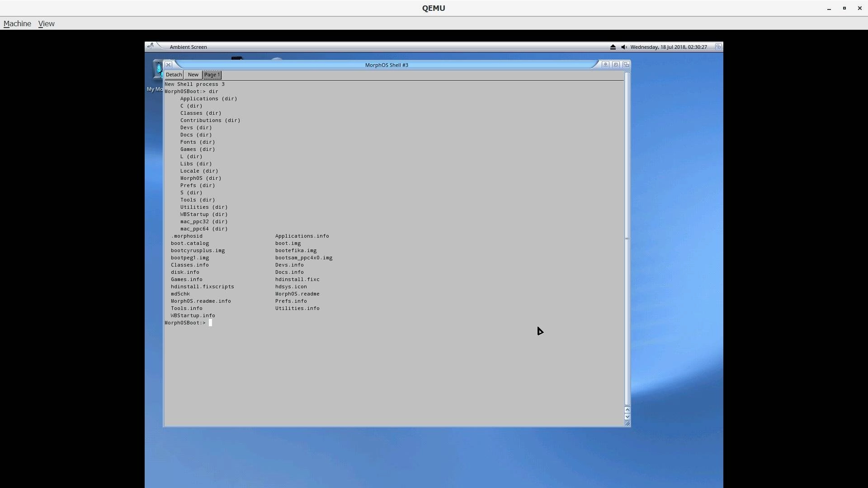Click the 'Applications.info' file name
This screenshot has height=488, width=868.
click(x=302, y=236)
